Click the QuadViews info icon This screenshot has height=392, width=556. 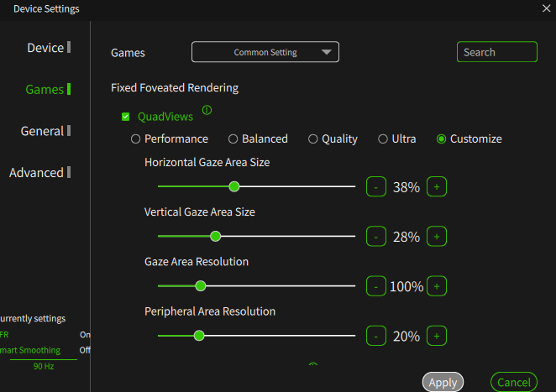tap(207, 110)
